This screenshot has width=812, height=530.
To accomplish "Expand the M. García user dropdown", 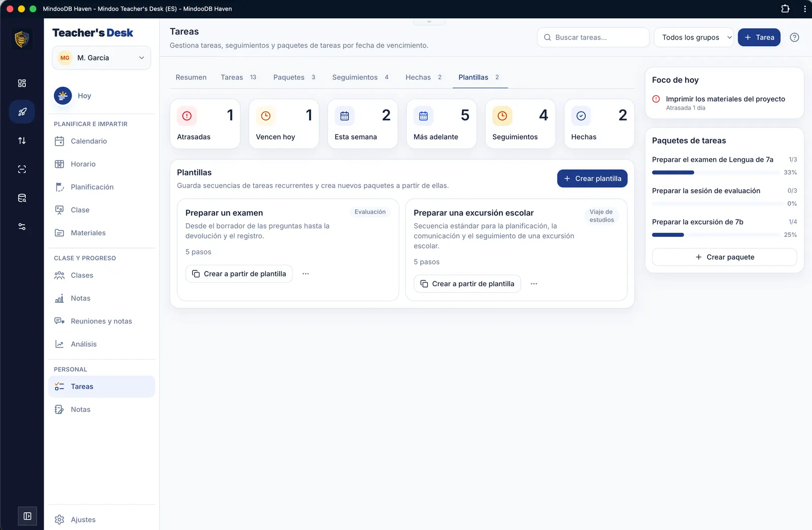I will click(x=101, y=58).
